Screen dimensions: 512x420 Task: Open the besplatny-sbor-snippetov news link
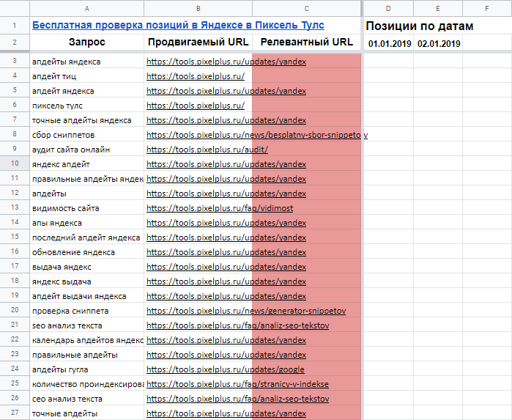pos(257,135)
